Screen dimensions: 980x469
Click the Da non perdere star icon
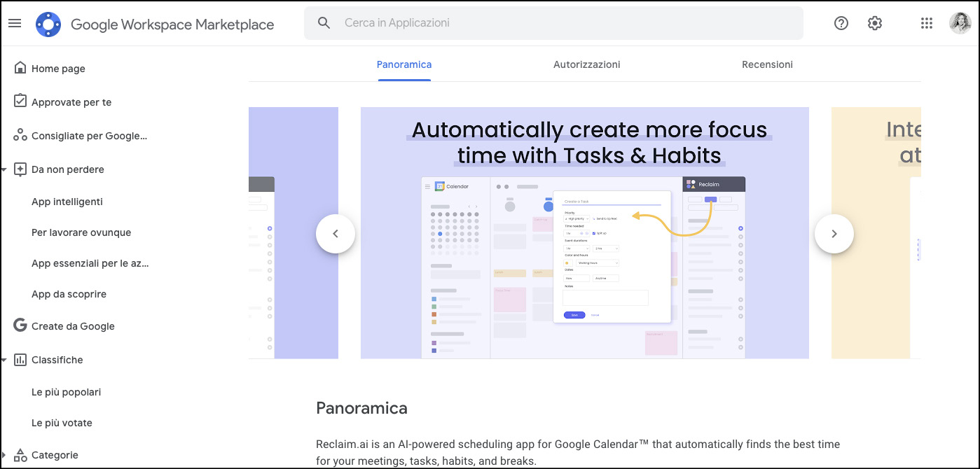[x=20, y=169]
